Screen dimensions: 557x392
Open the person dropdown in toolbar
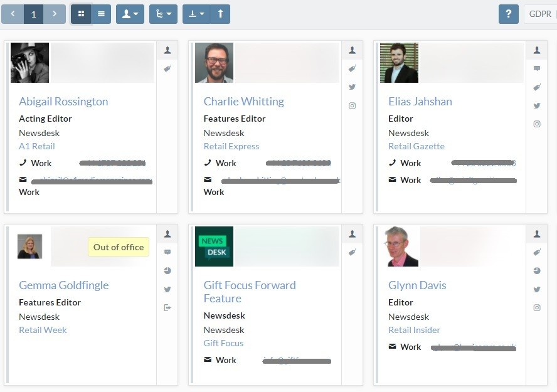130,14
